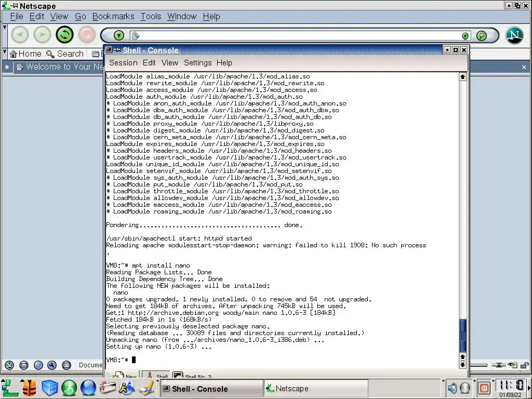Go to Home on the personal toolbar
This screenshot has height=399, width=532.
(x=25, y=54)
